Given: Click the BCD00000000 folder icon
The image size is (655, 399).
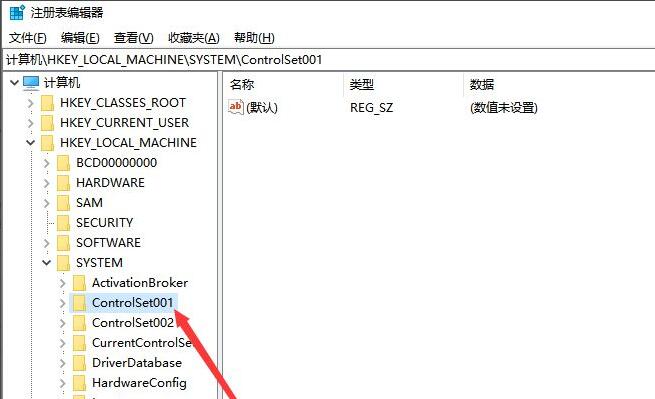Looking at the screenshot, I should tap(63, 163).
